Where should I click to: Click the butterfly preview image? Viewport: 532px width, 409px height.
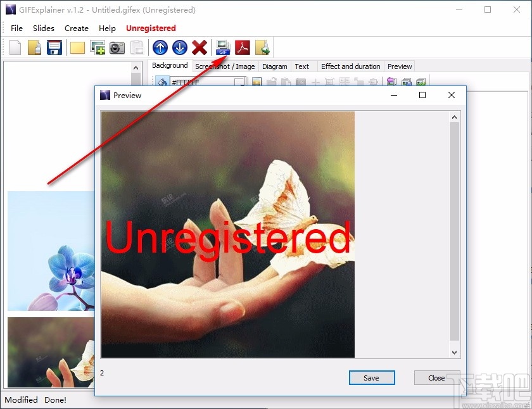tap(228, 234)
